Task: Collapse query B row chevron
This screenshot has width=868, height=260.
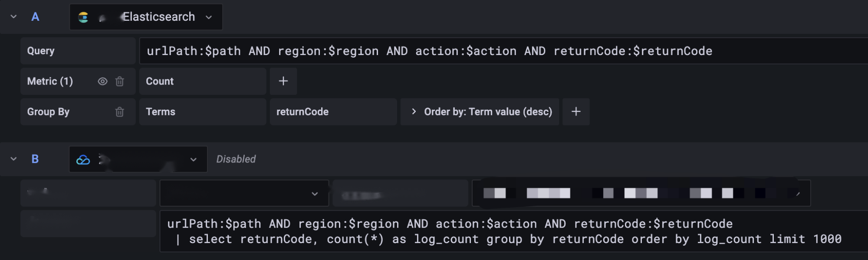Action: coord(13,159)
